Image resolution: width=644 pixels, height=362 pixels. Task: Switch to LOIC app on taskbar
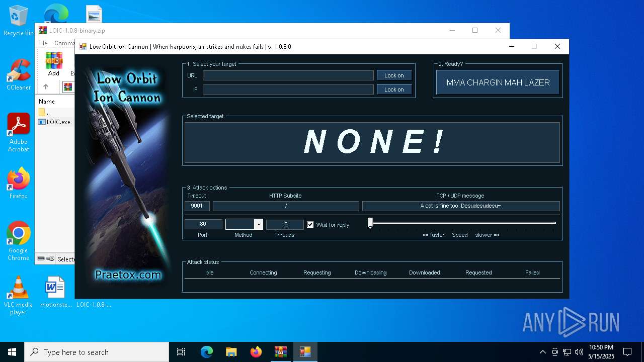coord(305,352)
